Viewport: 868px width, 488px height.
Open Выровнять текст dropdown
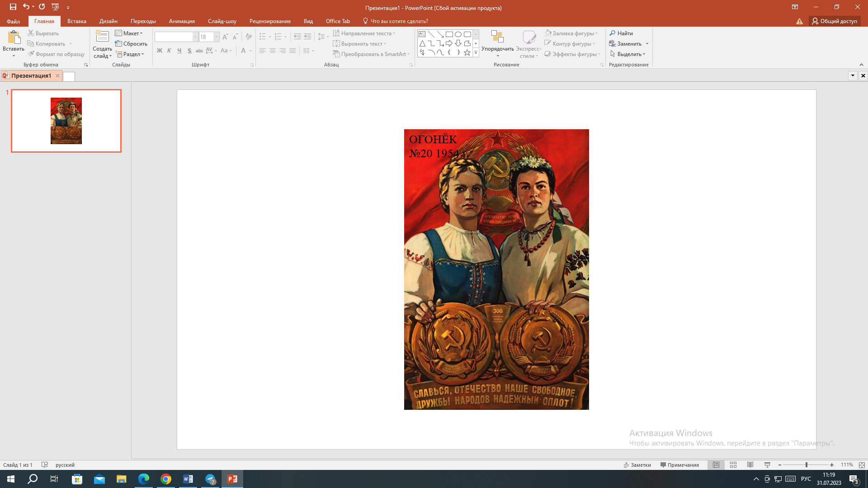coord(359,44)
